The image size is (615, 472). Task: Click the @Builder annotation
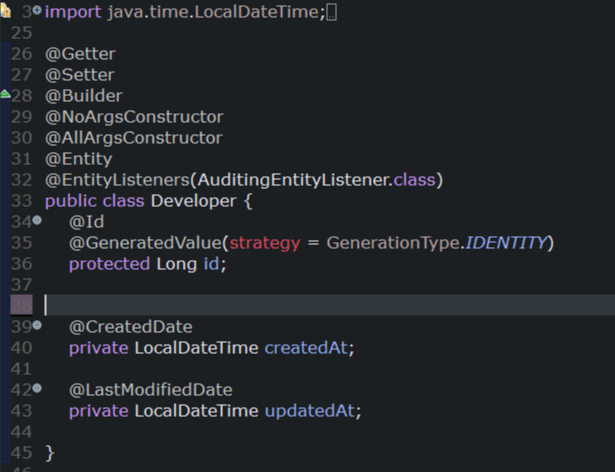pyautogui.click(x=84, y=96)
